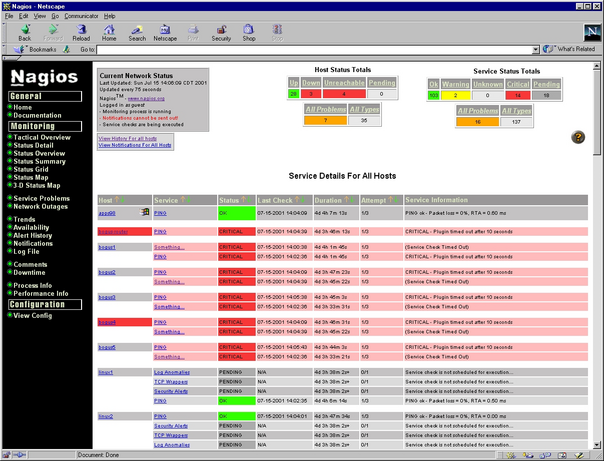Click the Forward toolbar button
Image resolution: width=604 pixels, height=461 pixels.
tap(53, 32)
